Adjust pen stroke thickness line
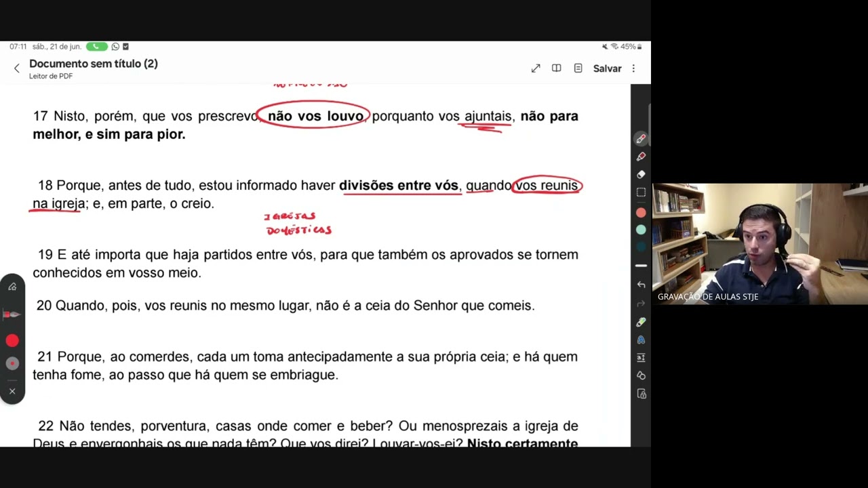 tap(641, 266)
